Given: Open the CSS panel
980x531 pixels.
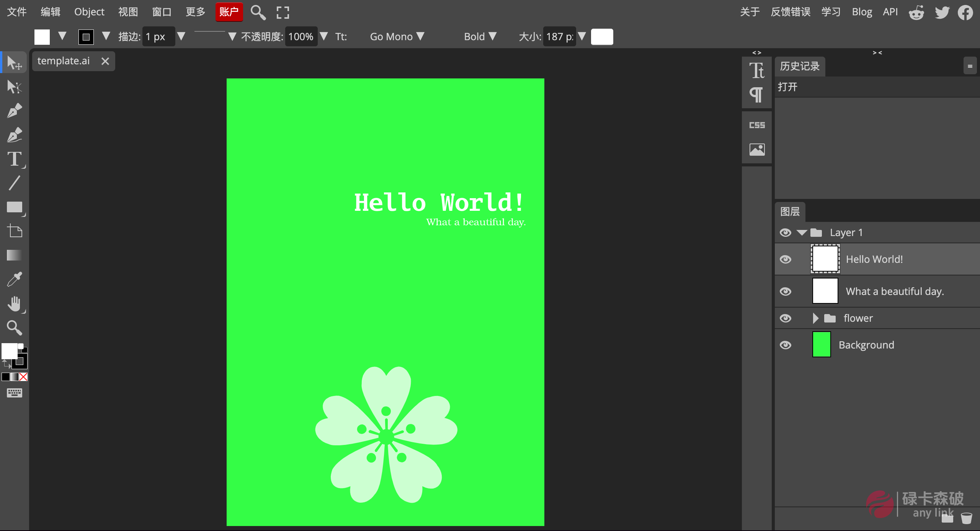Looking at the screenshot, I should [x=757, y=125].
